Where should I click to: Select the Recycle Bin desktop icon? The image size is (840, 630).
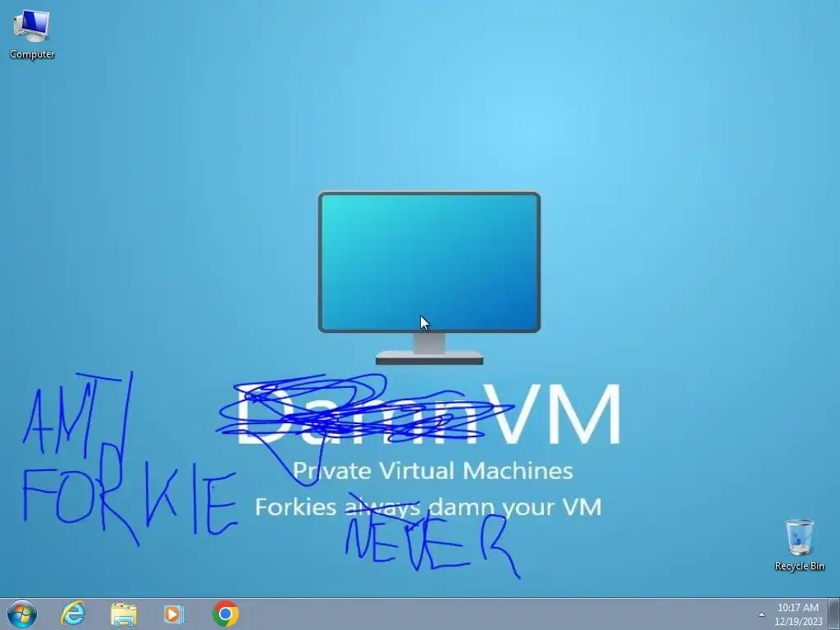tap(799, 545)
